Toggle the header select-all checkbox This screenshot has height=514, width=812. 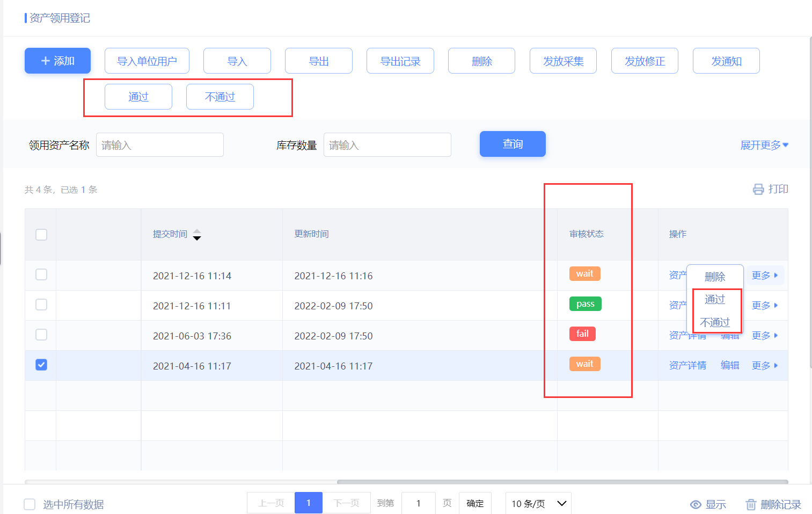(x=41, y=235)
